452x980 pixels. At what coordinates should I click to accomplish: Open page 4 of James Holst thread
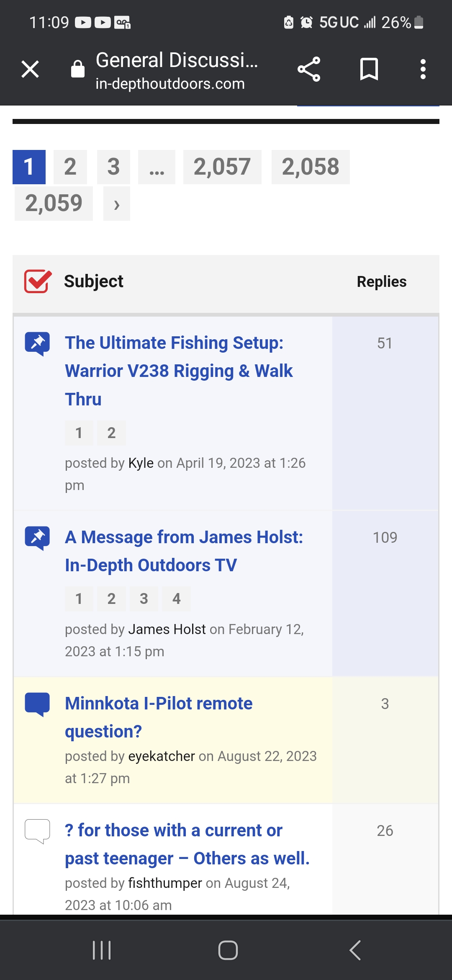[177, 599]
